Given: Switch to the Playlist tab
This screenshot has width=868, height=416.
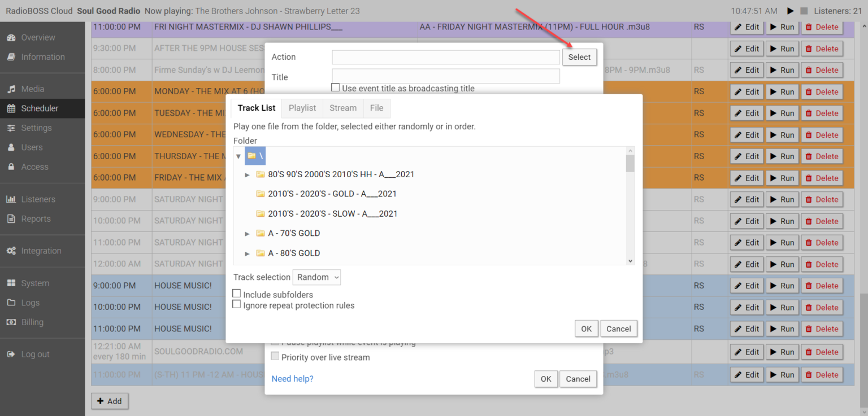Looking at the screenshot, I should click(302, 108).
